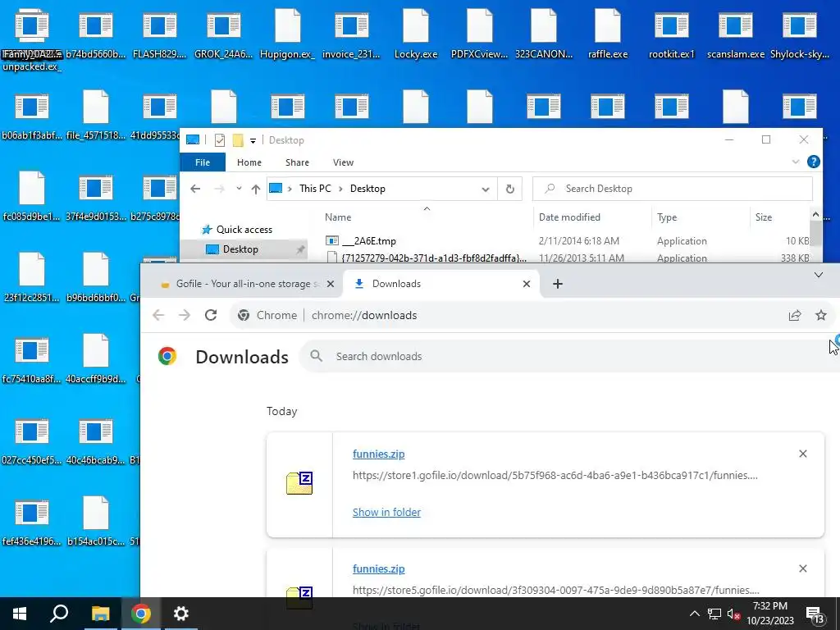Open second funnies.zip from store5 link
Screen dimensions: 840x630
[x=379, y=569]
